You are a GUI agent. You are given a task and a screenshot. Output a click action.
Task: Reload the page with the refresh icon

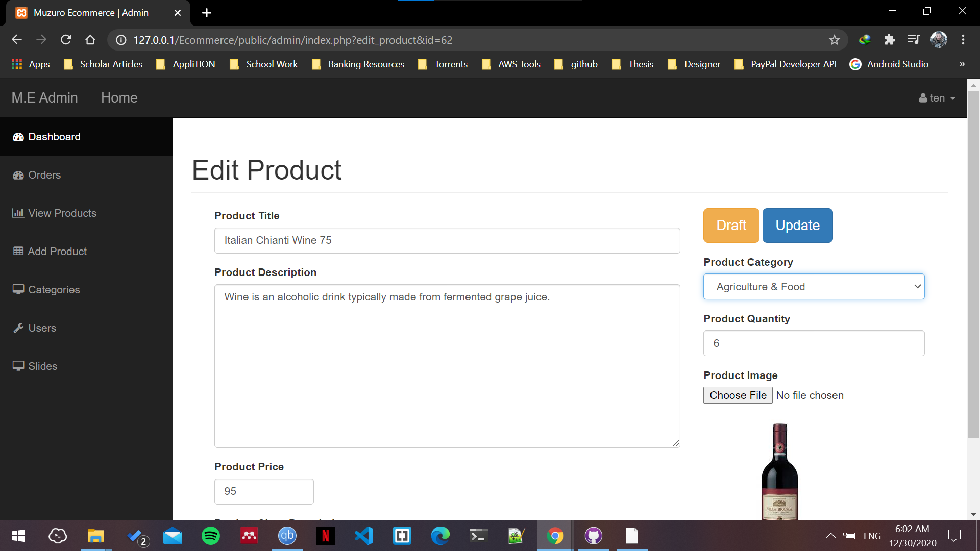point(66,40)
